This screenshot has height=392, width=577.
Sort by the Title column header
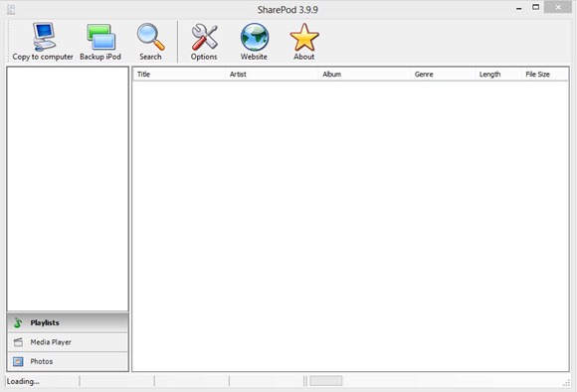pyautogui.click(x=179, y=74)
